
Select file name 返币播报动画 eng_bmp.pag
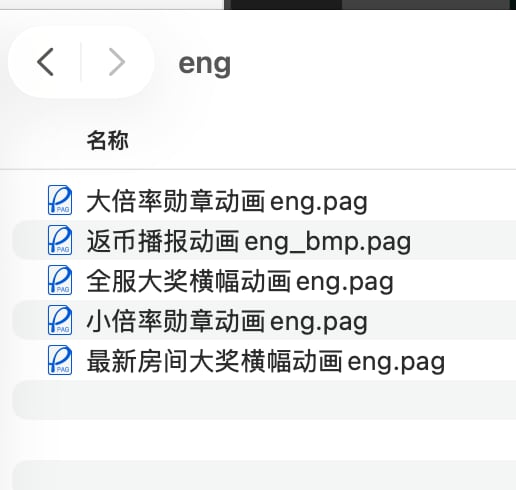tap(249, 241)
